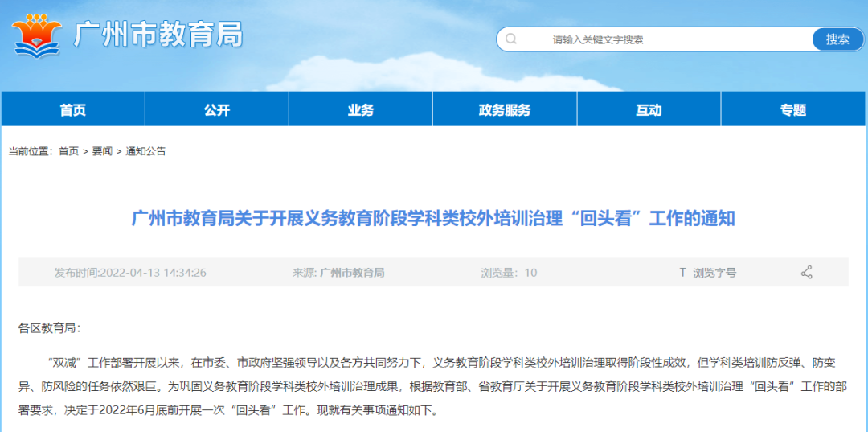Click the article headline about 回头看 notice
The height and width of the screenshot is (432, 868).
[433, 219]
